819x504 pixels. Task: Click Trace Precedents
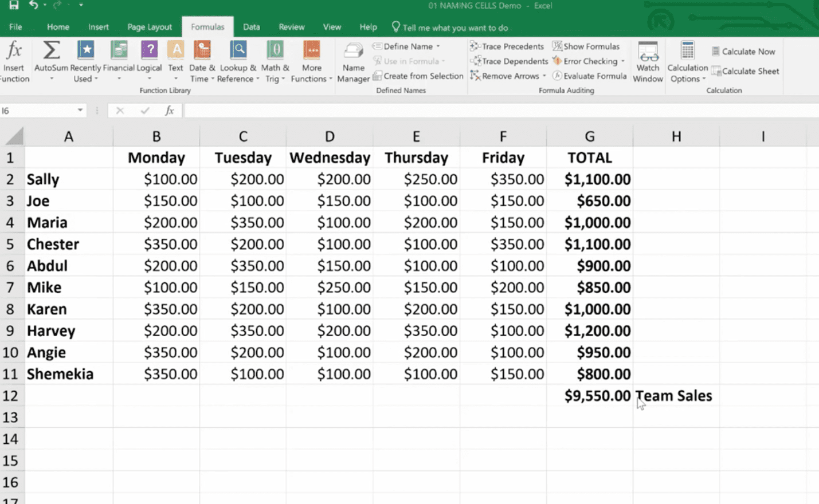click(507, 46)
